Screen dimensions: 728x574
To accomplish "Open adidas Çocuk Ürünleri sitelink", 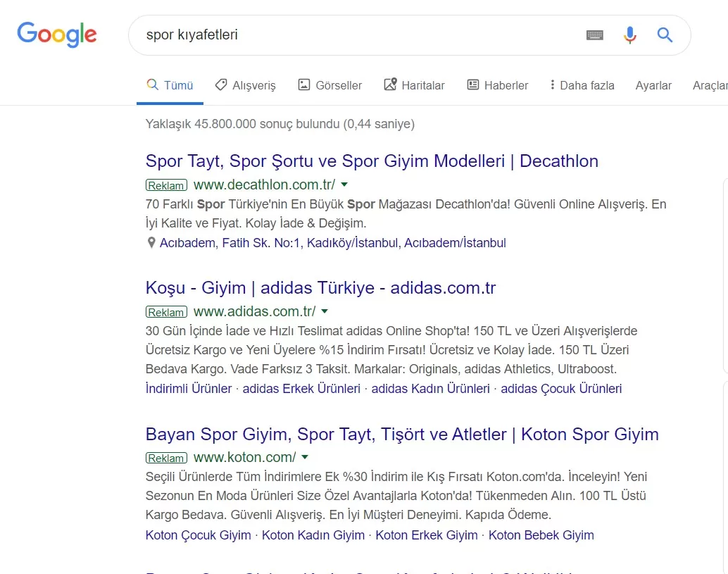I will click(561, 389).
